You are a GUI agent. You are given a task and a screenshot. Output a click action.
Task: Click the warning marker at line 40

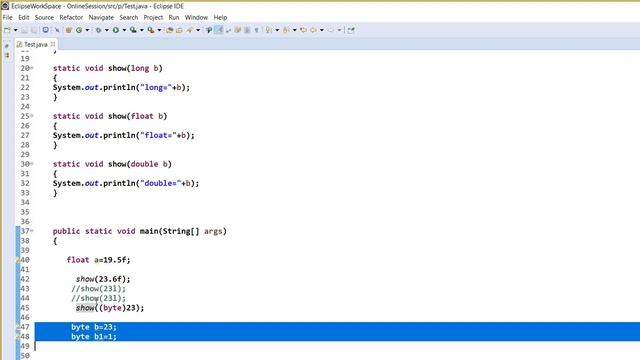click(x=18, y=260)
